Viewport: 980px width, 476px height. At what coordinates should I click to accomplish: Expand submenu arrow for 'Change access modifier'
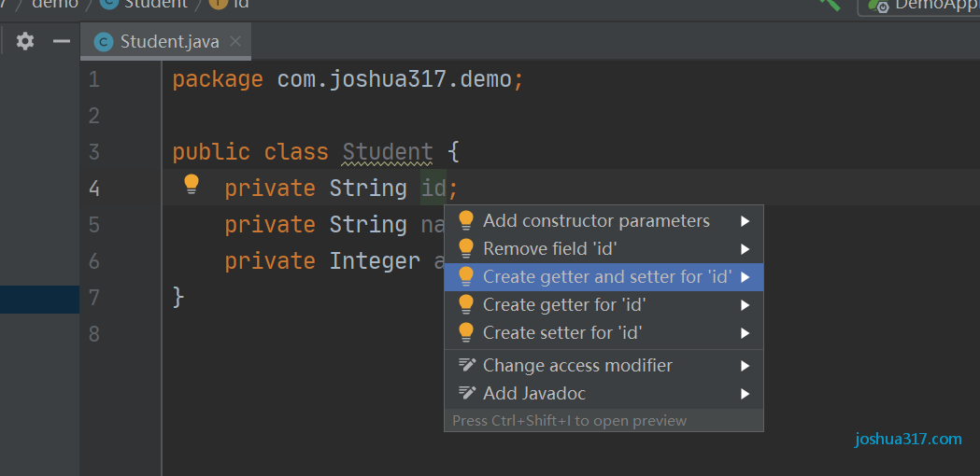point(745,366)
